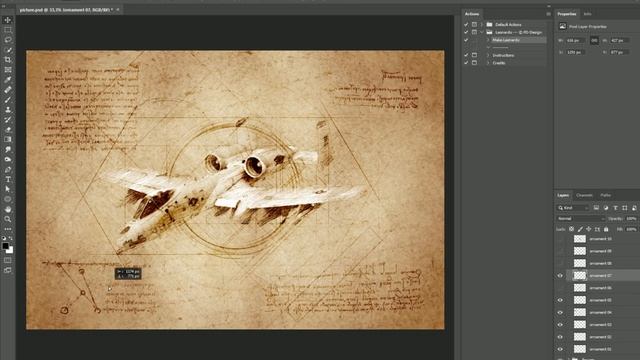Open the layer Kind filter dropdown
The height and width of the screenshot is (360, 640).
tap(573, 208)
